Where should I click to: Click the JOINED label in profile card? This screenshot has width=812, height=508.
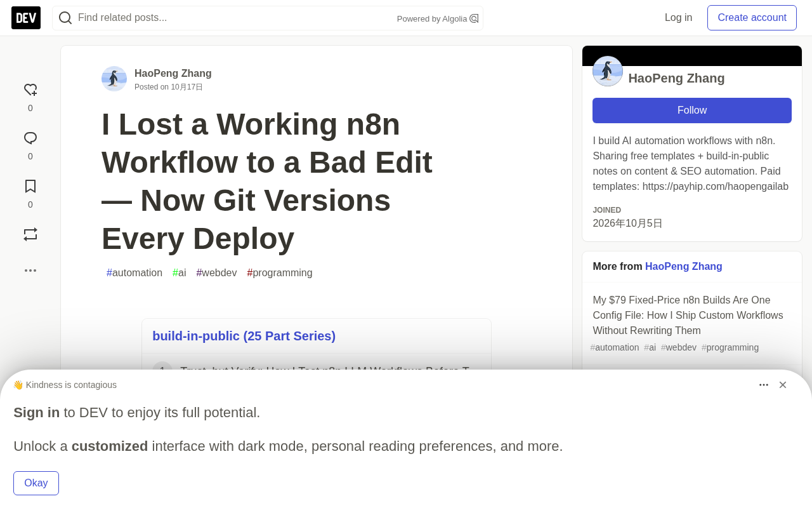point(607,210)
